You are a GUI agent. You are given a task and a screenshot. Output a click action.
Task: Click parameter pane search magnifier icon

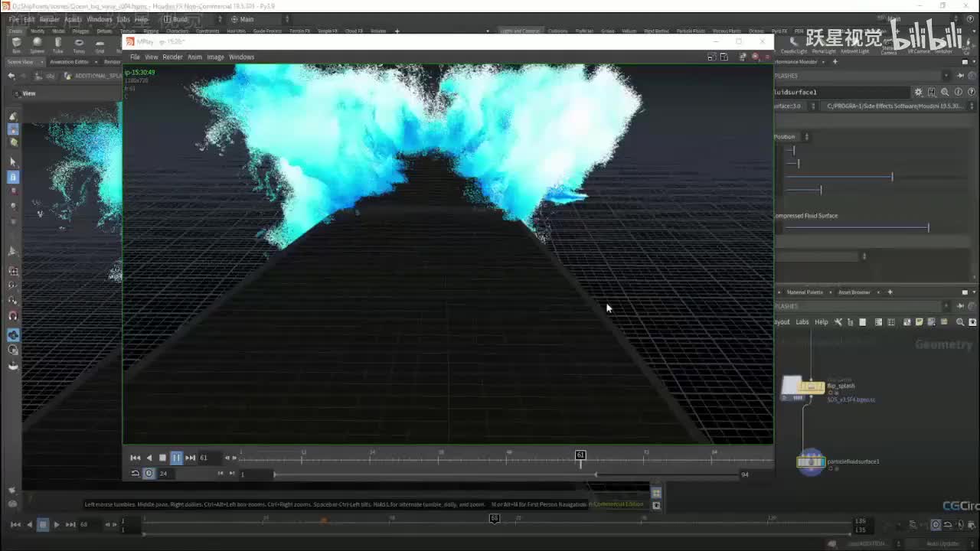(x=945, y=92)
